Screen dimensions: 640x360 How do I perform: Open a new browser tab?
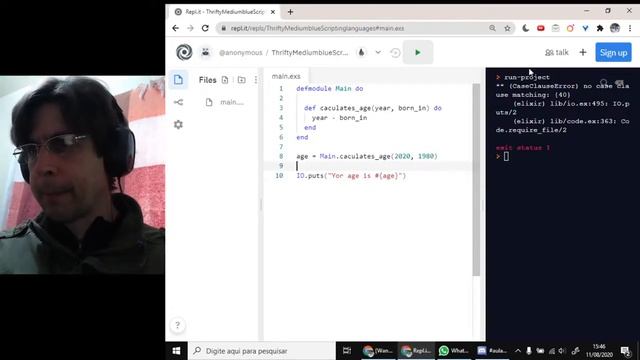pos(290,12)
